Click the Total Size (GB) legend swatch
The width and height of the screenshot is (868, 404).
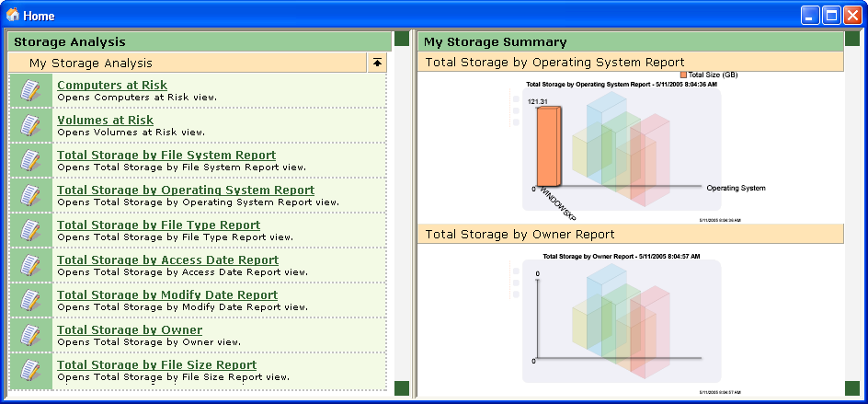[x=683, y=75]
